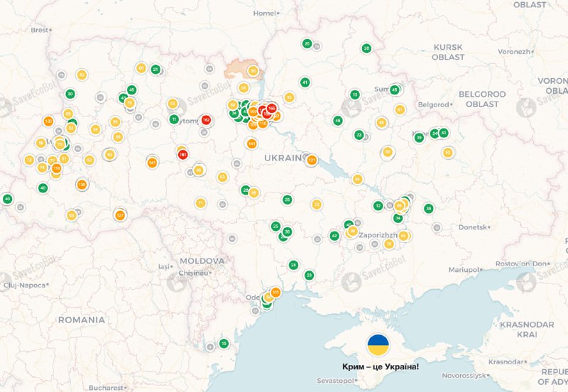The image size is (568, 392).
Task: Select the green 42 marker
Action: point(334,236)
